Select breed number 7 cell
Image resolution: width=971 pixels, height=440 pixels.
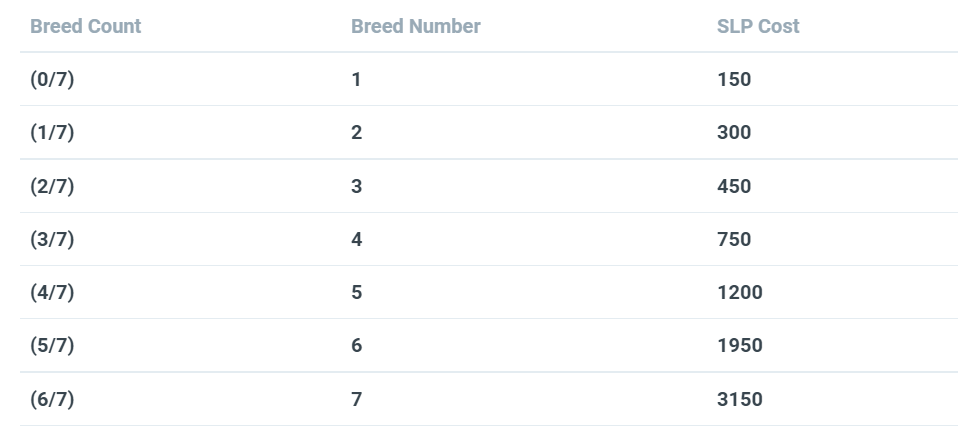click(357, 399)
